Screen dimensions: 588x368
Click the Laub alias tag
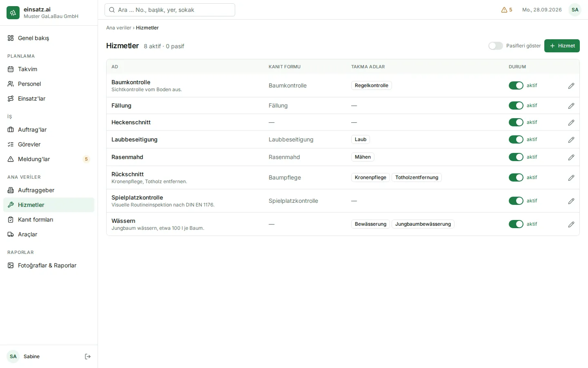(361, 139)
